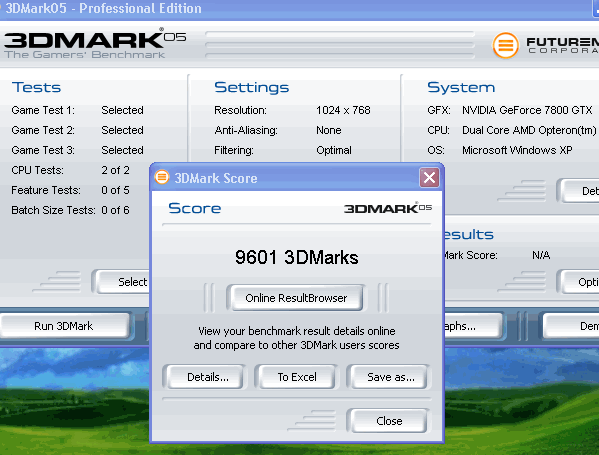This screenshot has width=599, height=455.
Task: Close the 3DMark Score dialog via X
Action: point(429,177)
